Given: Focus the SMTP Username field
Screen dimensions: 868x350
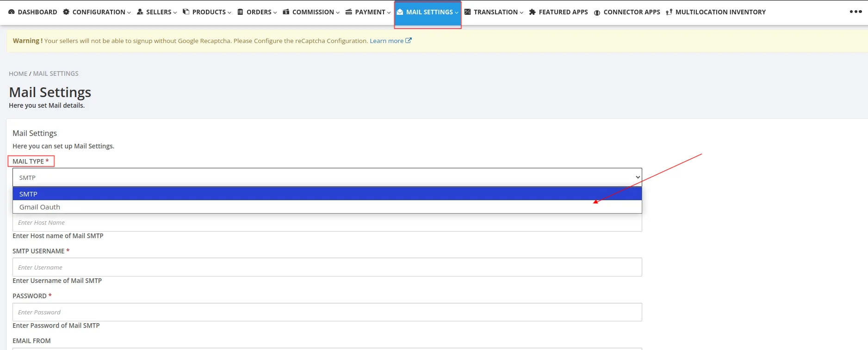Looking at the screenshot, I should click(327, 267).
